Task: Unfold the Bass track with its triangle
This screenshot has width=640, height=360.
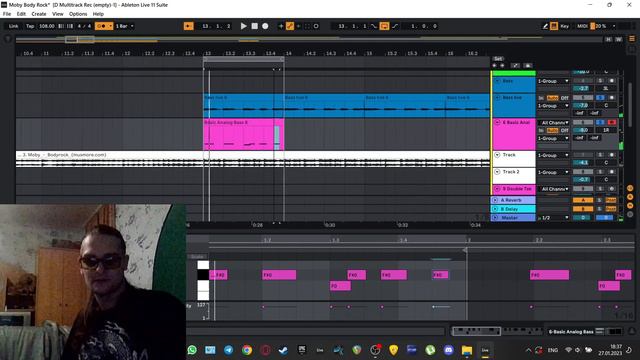Action: (498, 81)
